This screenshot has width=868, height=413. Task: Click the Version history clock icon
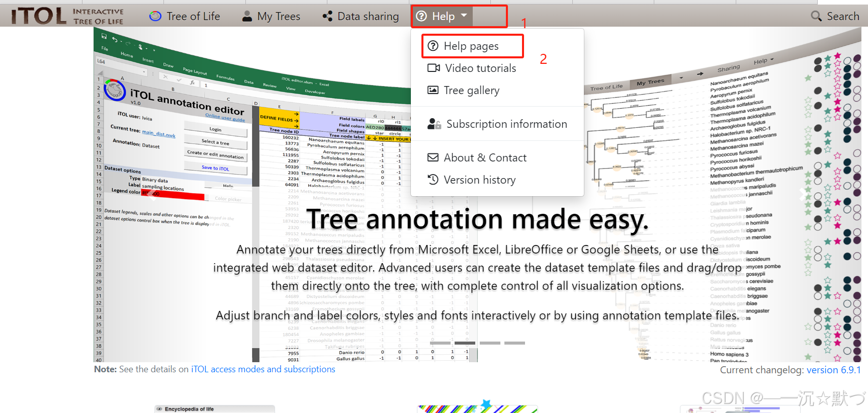point(432,180)
